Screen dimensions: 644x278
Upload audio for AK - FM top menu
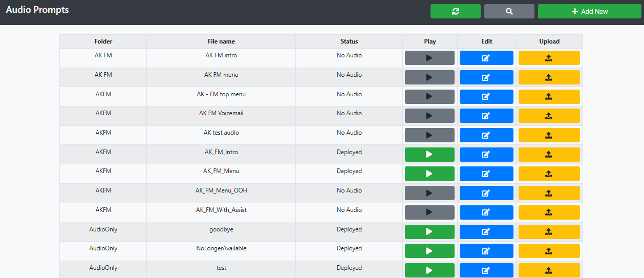click(549, 97)
